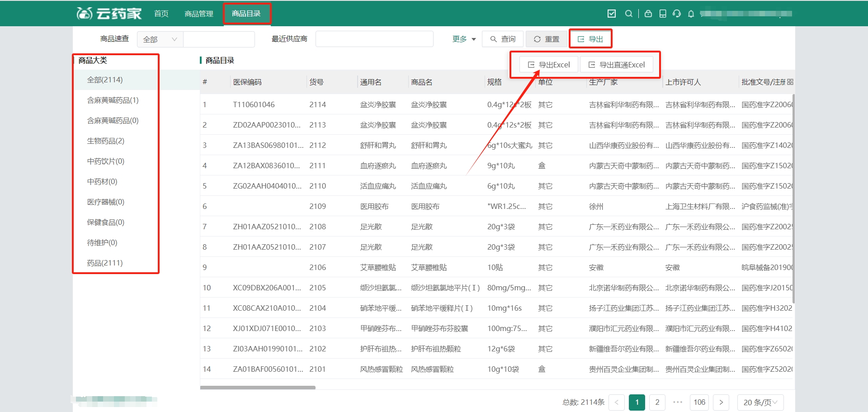Select category 含麻黄碱药品(0)
This screenshot has height=412, width=868.
pyautogui.click(x=113, y=120)
